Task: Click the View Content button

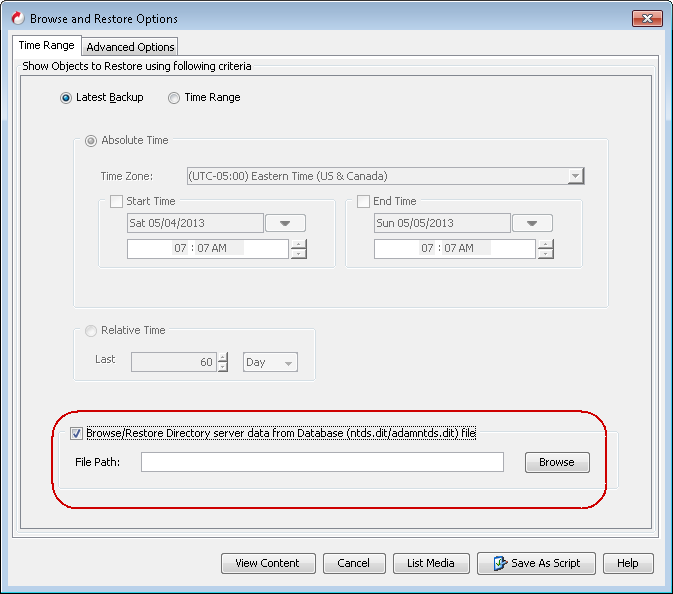Action: click(x=267, y=563)
